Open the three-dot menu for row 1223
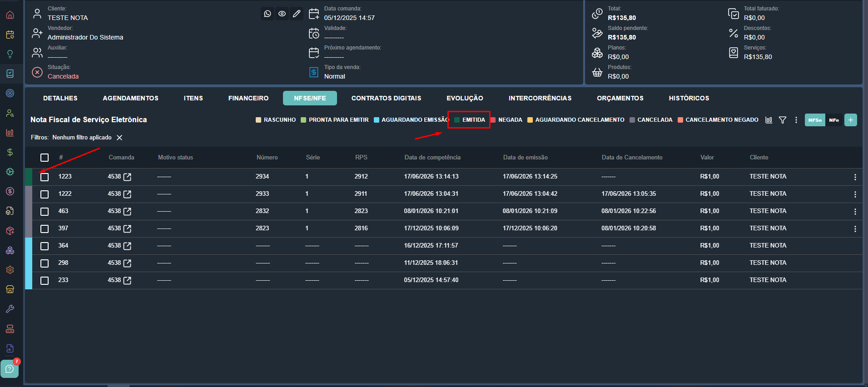The width and height of the screenshot is (868, 387). [855, 177]
